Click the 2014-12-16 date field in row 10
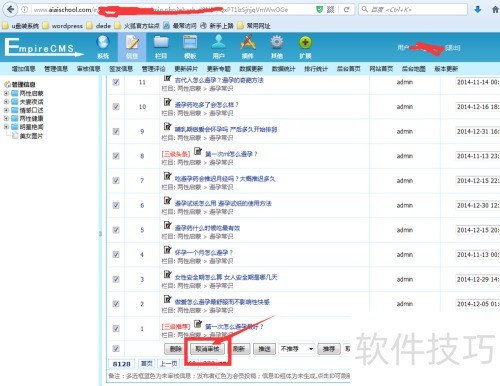This screenshot has height=386, width=500. (x=478, y=107)
